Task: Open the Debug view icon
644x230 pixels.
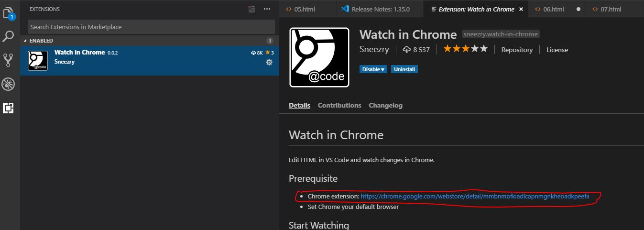Action: pos(9,84)
